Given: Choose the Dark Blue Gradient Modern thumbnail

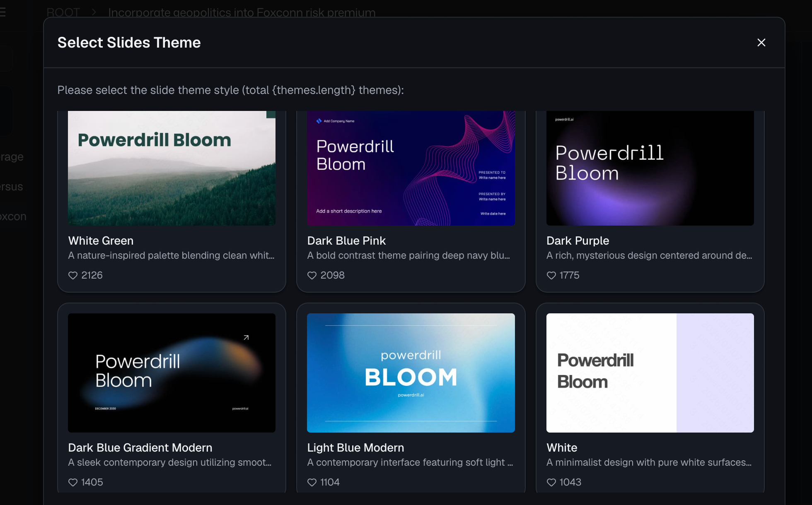Looking at the screenshot, I should click(x=172, y=373).
